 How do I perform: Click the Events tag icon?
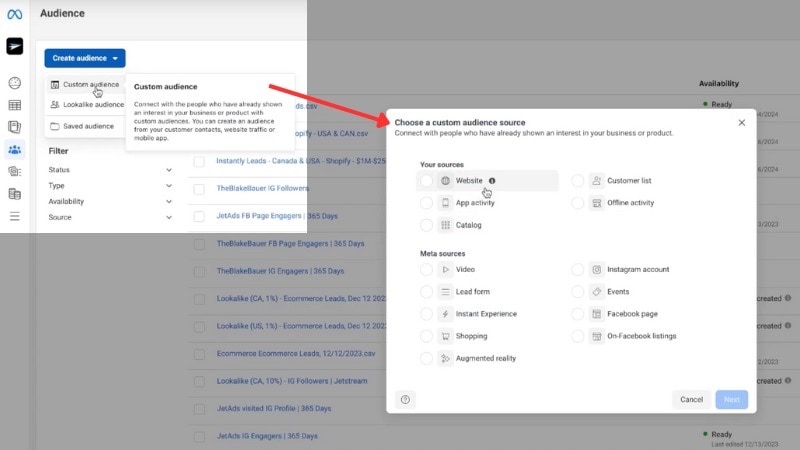point(596,292)
